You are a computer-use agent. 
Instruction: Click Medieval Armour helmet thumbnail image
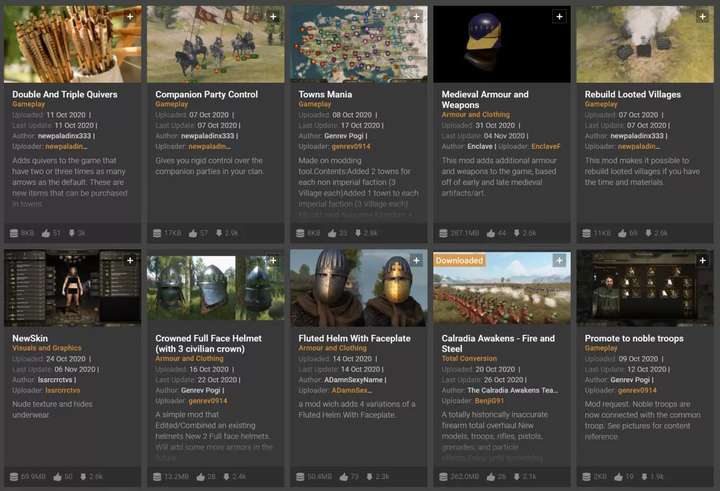502,45
